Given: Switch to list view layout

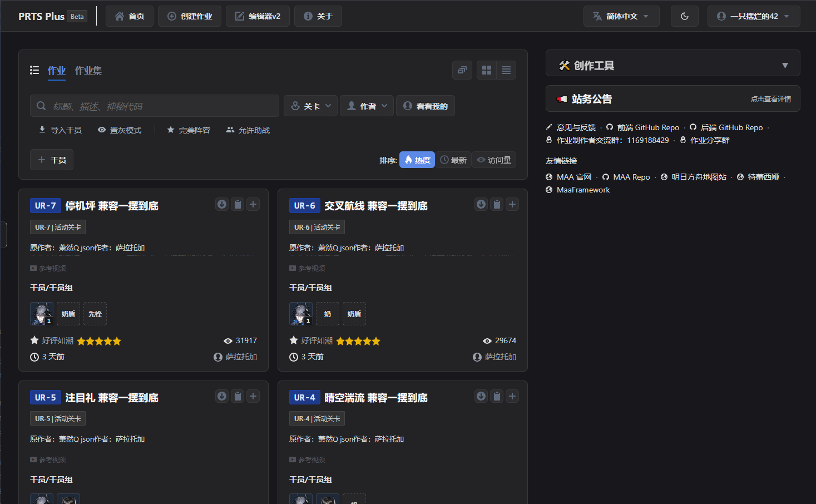Looking at the screenshot, I should [506, 70].
